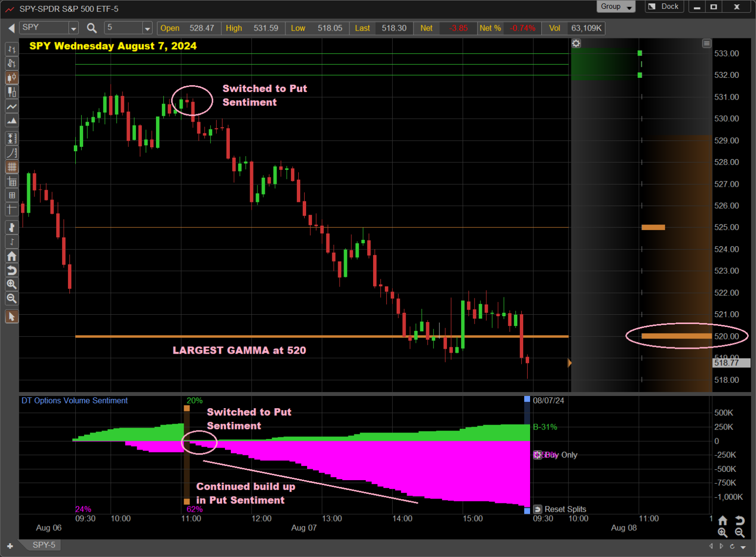Toggle the crosshair cursor tool
756x557 pixels.
coord(11,209)
